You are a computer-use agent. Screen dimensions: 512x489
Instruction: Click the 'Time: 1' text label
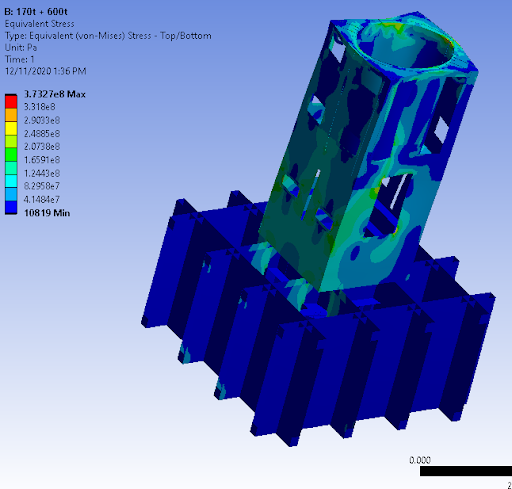point(19,59)
